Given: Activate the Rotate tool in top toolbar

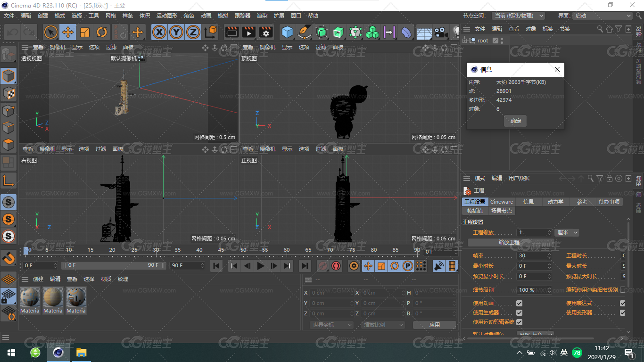Looking at the screenshot, I should (x=102, y=32).
